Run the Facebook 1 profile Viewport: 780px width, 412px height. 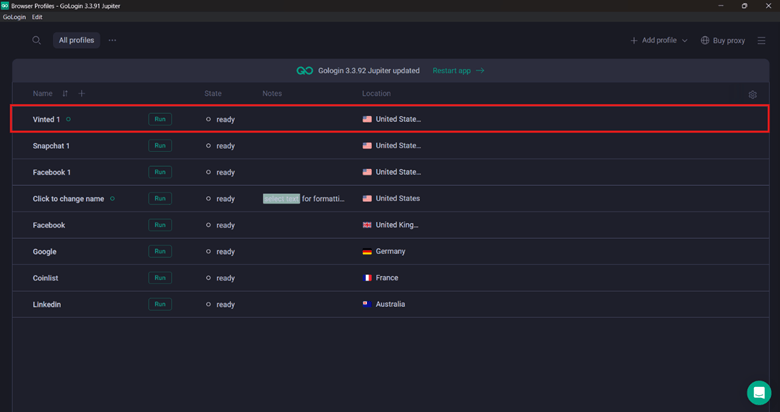click(160, 172)
